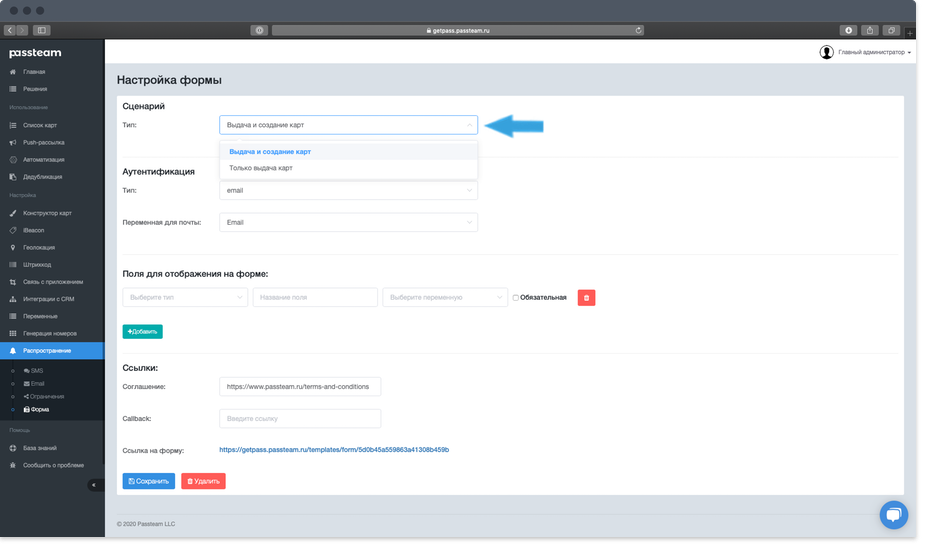The height and width of the screenshot is (544, 925).
Task: Open the Сценарий Тип dropdown
Action: point(349,125)
